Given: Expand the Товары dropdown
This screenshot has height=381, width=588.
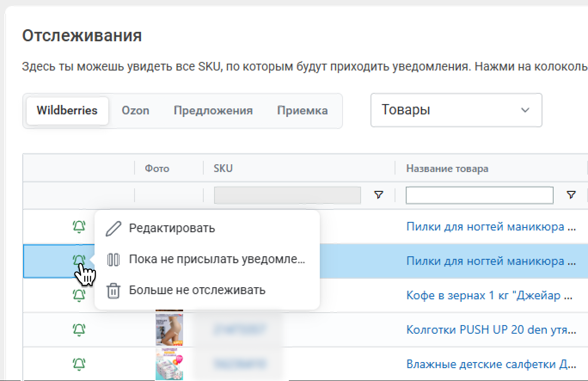Looking at the screenshot, I should click(456, 110).
